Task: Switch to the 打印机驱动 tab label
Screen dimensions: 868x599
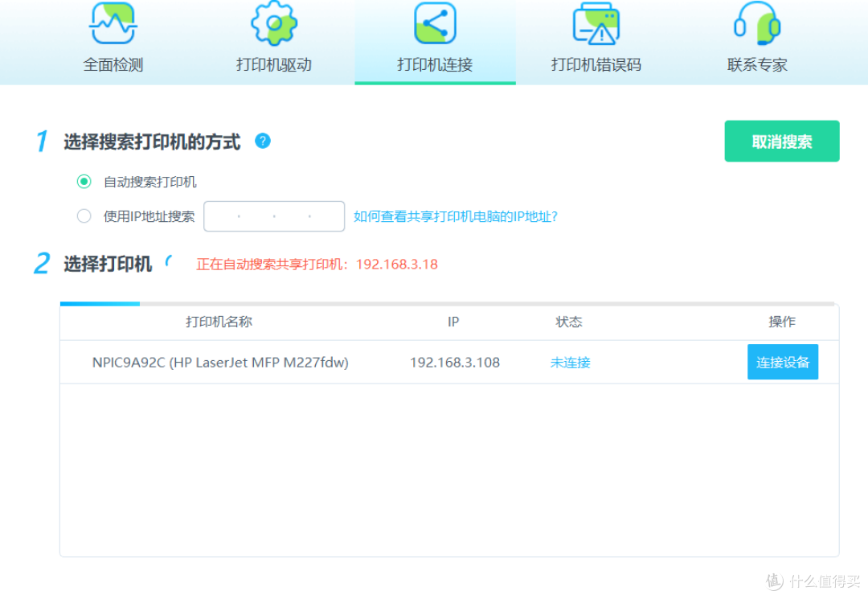Action: (x=274, y=65)
